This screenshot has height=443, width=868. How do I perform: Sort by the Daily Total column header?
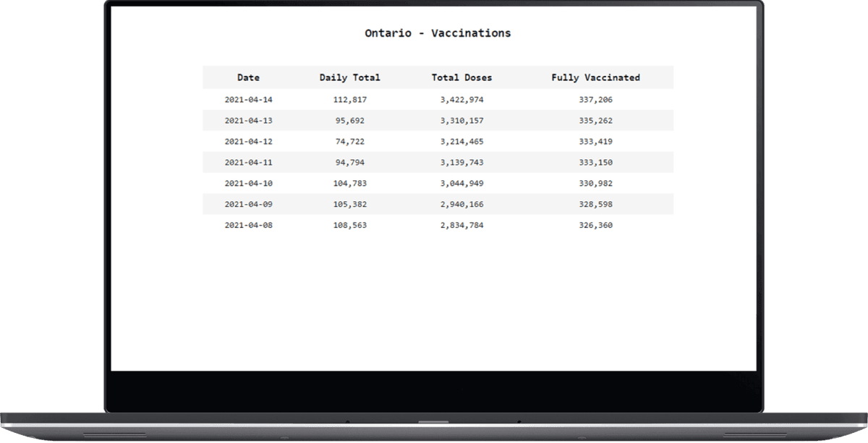click(349, 77)
